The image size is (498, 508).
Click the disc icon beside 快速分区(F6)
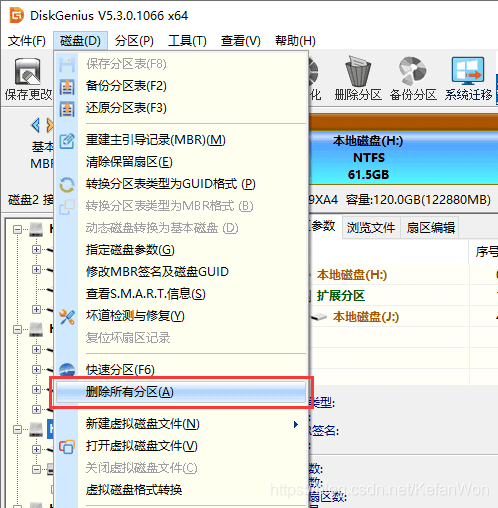point(67,370)
